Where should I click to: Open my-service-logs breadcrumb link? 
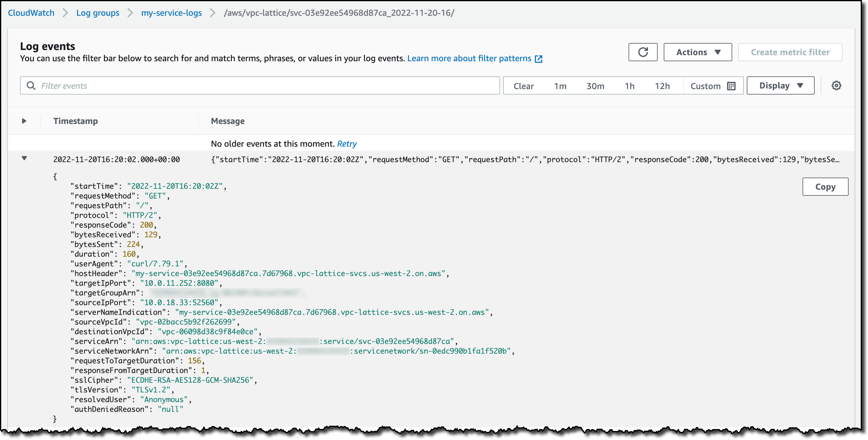171,13
